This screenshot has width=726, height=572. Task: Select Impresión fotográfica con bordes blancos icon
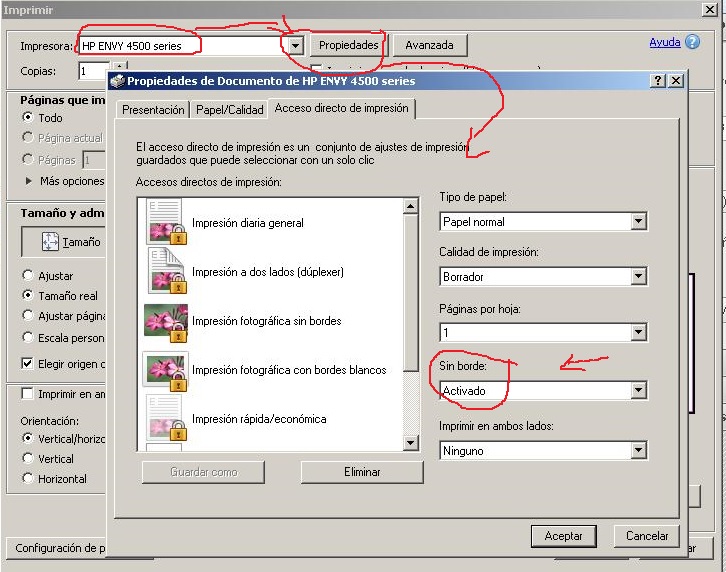tap(166, 370)
